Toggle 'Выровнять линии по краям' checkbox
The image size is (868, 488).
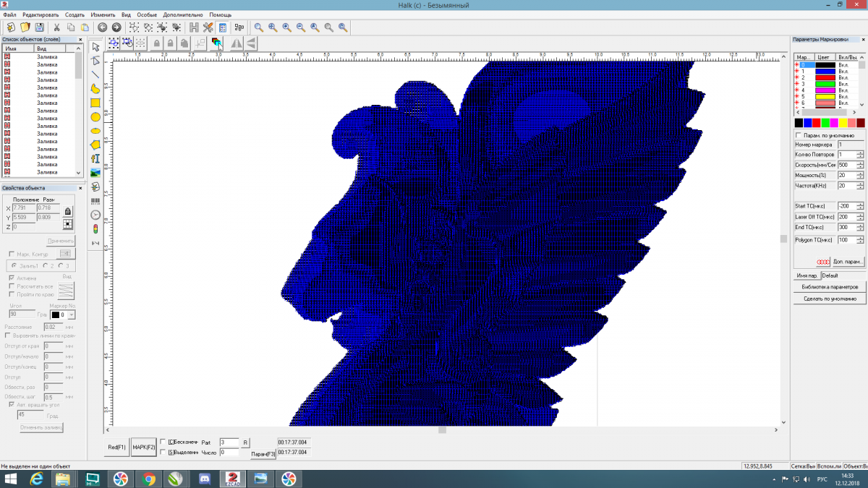(7, 335)
